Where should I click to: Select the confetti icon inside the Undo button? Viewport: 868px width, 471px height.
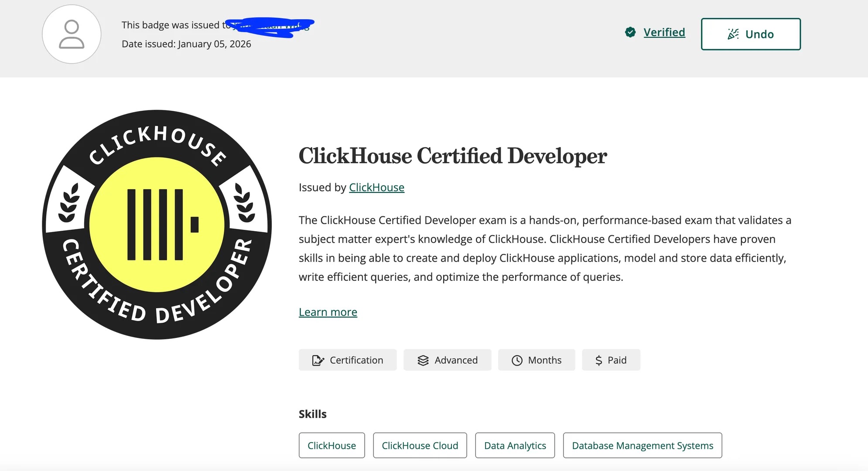click(x=734, y=33)
